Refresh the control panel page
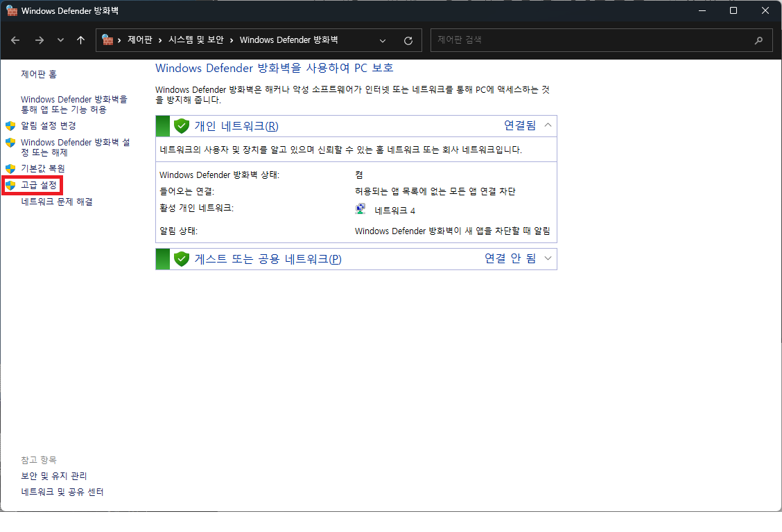 pyautogui.click(x=408, y=41)
